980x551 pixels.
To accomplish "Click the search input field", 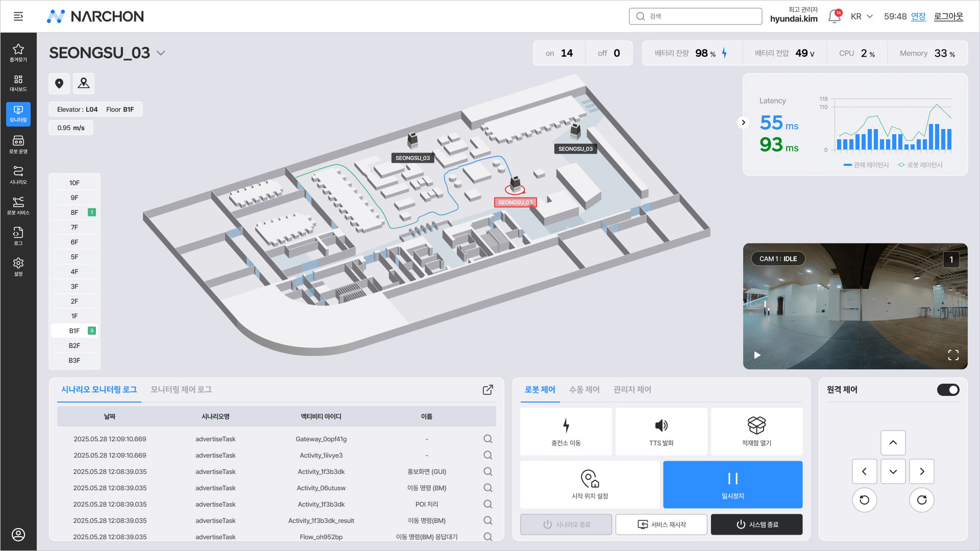I will pyautogui.click(x=696, y=16).
